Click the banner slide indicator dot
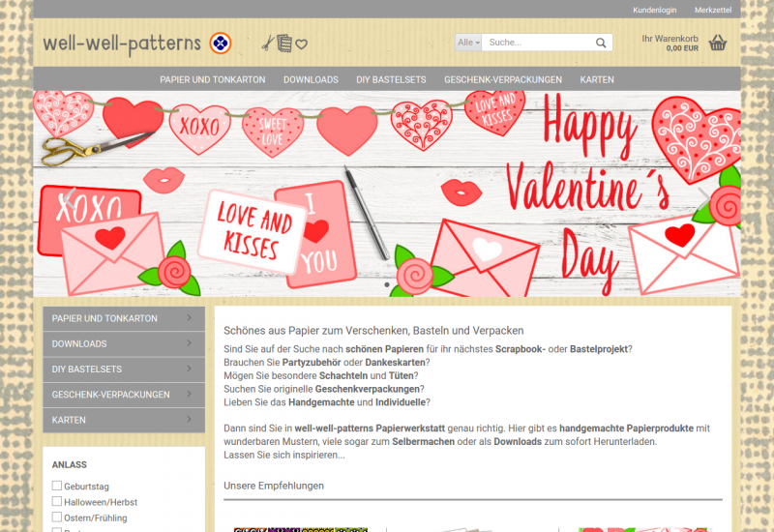Image resolution: width=774 pixels, height=532 pixels. 387,285
